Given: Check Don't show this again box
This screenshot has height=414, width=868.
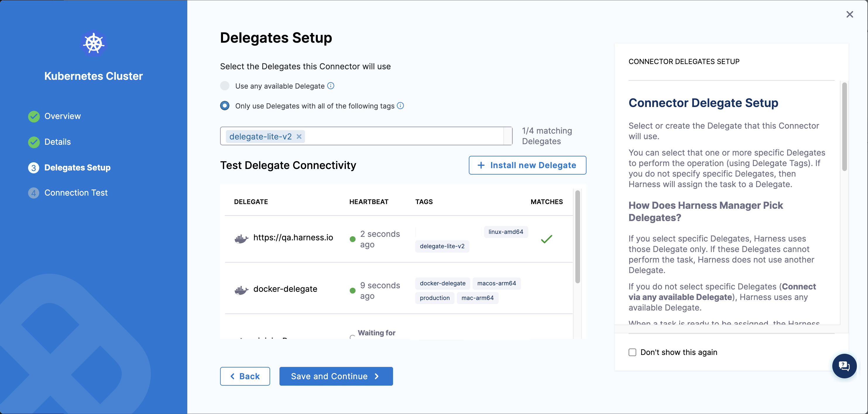Looking at the screenshot, I should click(x=632, y=352).
